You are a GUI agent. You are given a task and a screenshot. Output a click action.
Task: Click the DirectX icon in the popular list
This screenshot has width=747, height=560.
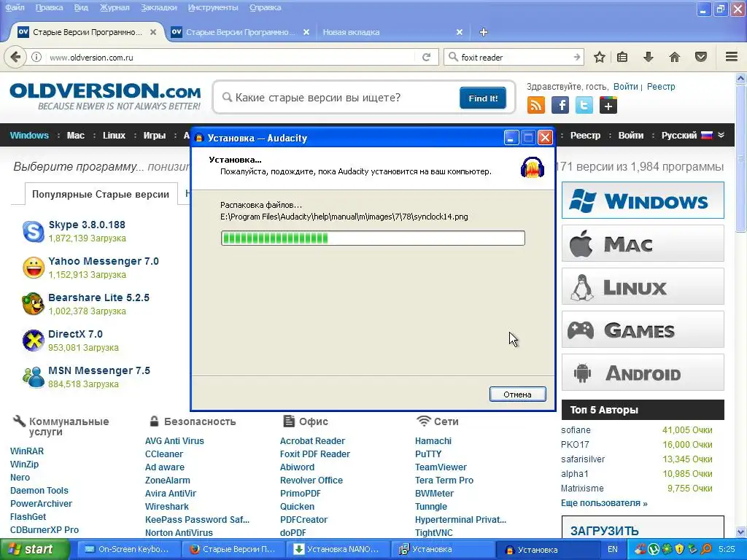pos(34,341)
